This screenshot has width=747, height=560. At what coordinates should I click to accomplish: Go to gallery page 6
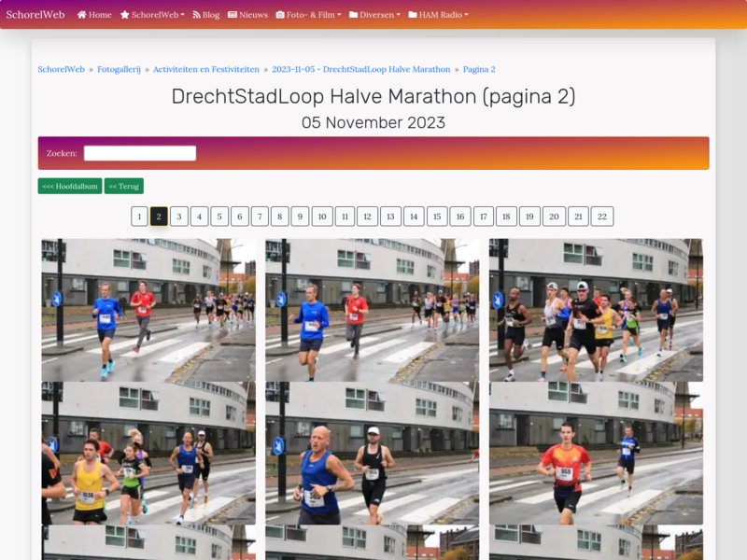coord(240,217)
